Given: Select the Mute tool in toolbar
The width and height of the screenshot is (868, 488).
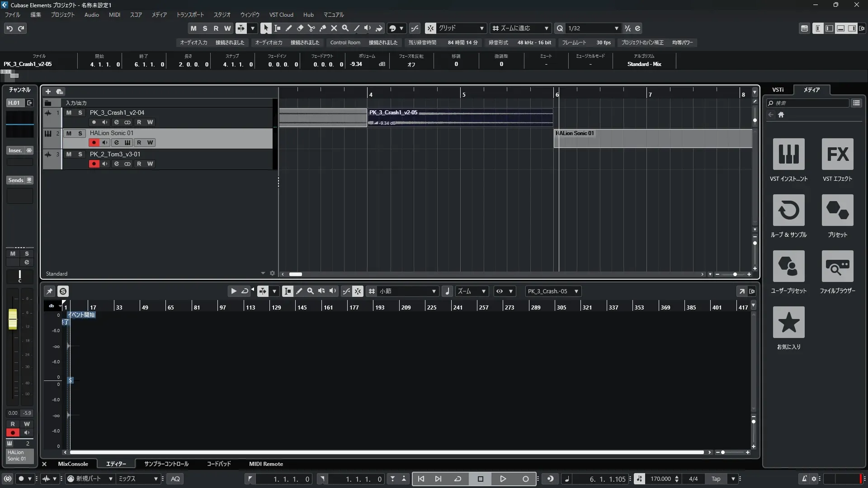Looking at the screenshot, I should click(x=334, y=28).
